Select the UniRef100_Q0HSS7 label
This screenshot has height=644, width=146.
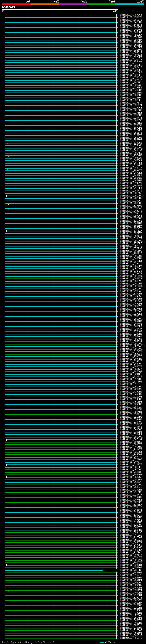[x=131, y=636]
